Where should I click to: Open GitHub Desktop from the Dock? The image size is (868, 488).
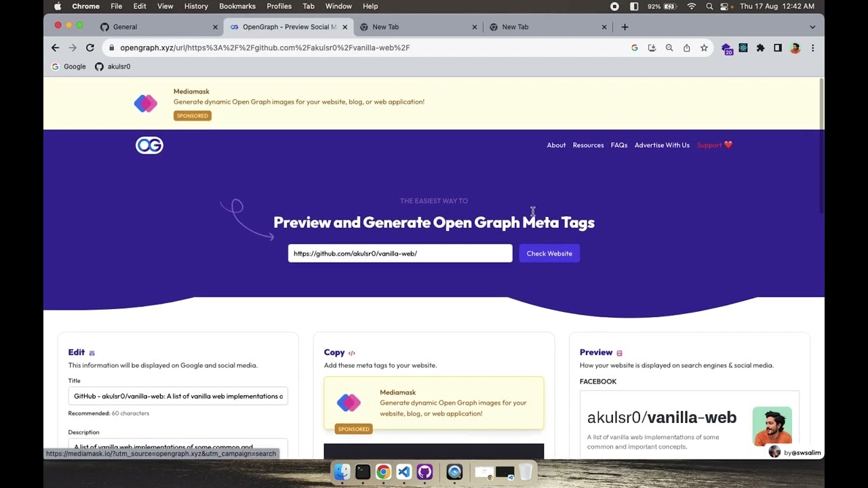click(425, 472)
